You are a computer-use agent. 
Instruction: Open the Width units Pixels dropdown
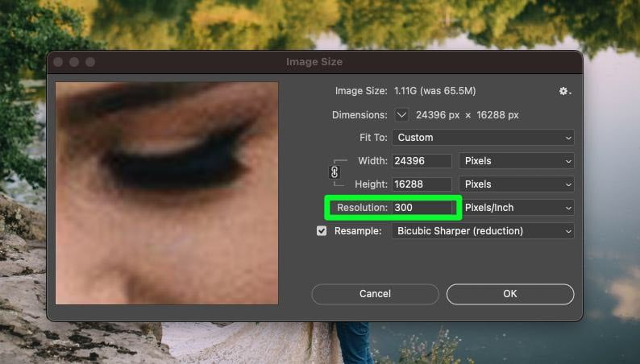tap(516, 161)
